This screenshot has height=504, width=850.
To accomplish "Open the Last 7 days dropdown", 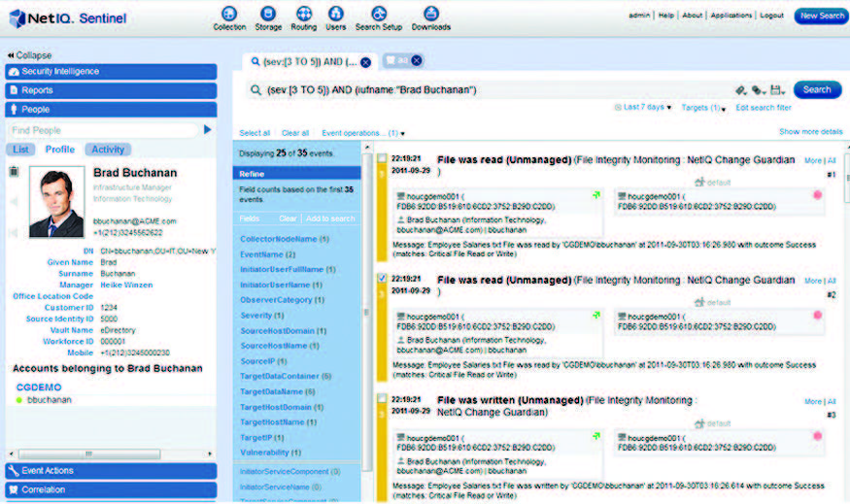I will point(643,107).
